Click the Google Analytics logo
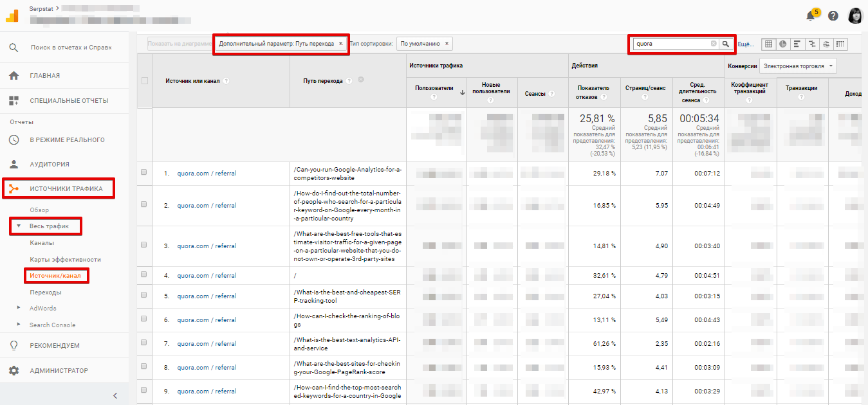The image size is (868, 405). 12,15
